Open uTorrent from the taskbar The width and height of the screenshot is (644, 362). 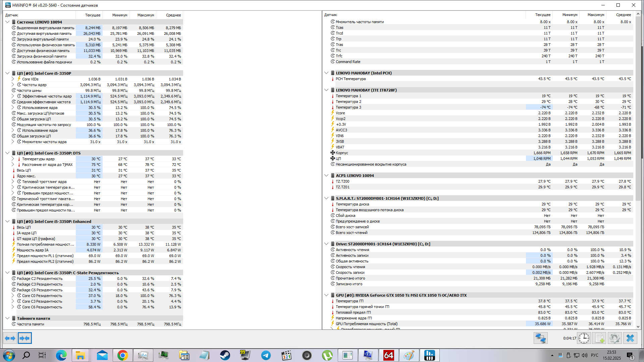click(327, 355)
